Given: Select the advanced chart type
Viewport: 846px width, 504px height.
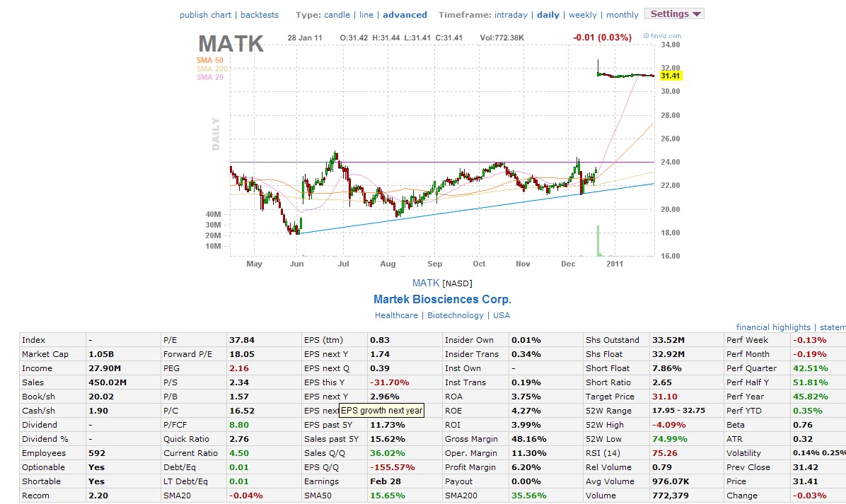Looking at the screenshot, I should (x=405, y=15).
